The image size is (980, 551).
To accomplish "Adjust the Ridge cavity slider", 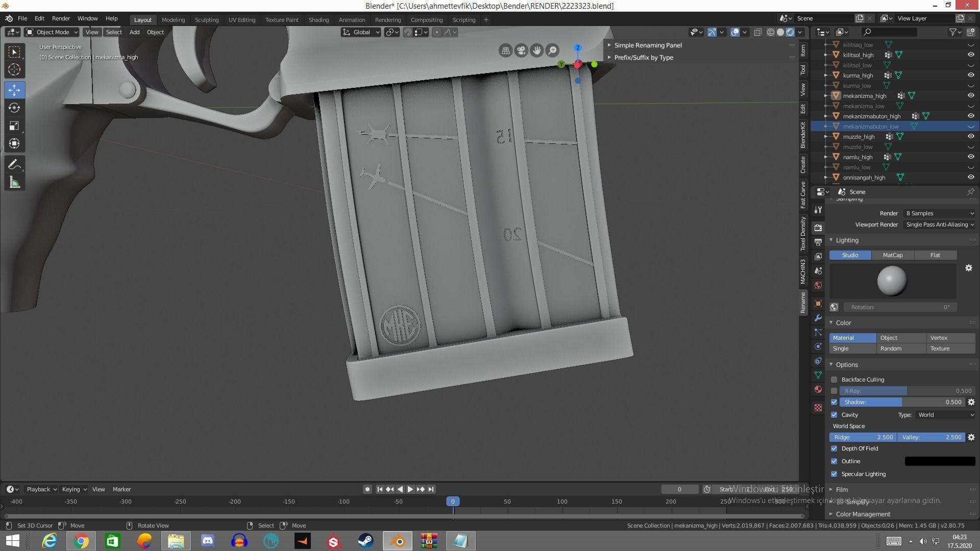I will click(x=863, y=437).
